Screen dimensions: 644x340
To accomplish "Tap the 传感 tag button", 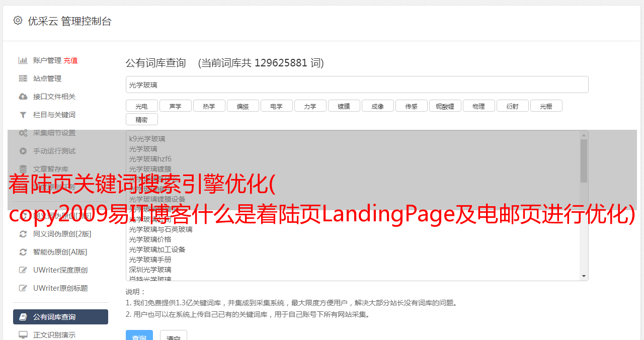I will [412, 106].
